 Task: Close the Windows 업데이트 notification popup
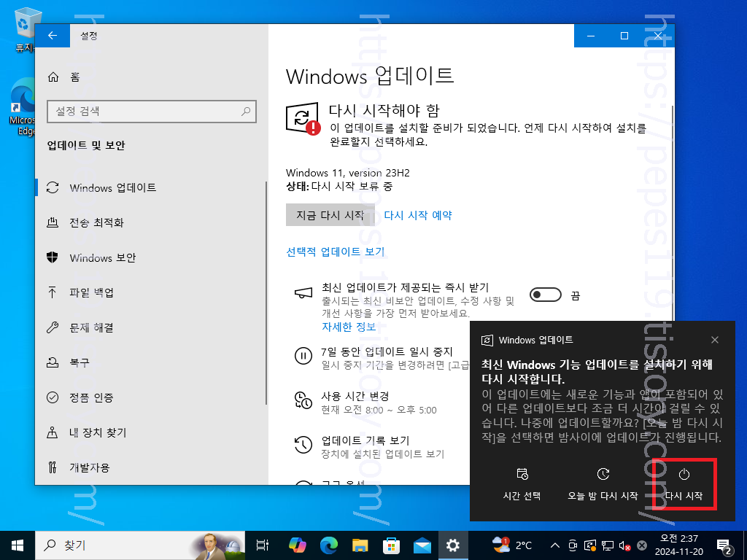(x=715, y=340)
